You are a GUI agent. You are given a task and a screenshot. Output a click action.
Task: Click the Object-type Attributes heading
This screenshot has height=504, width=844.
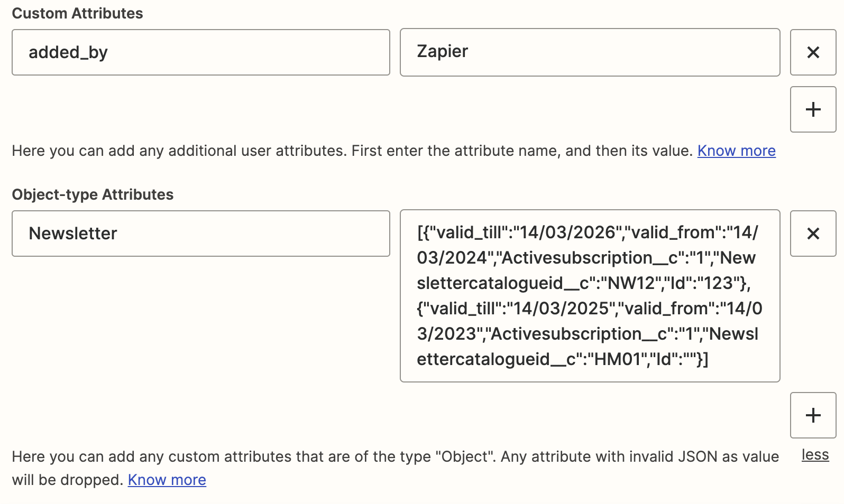click(x=93, y=194)
